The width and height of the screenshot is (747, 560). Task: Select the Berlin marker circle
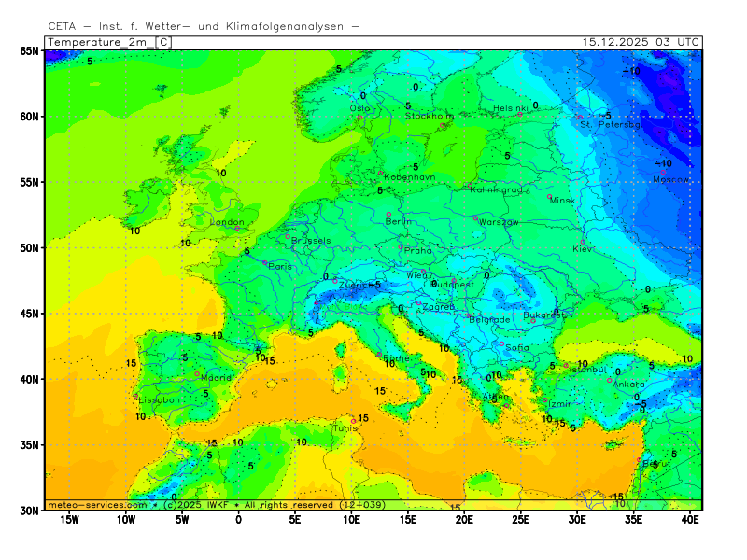[388, 215]
